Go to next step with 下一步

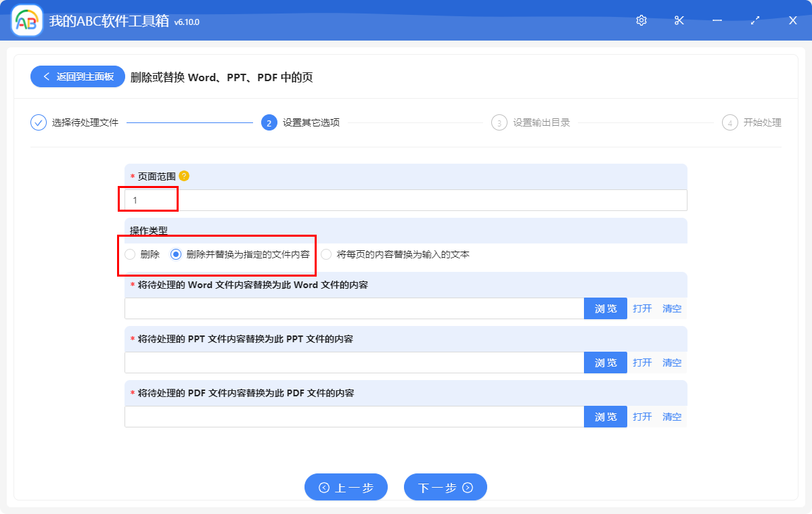(445, 487)
